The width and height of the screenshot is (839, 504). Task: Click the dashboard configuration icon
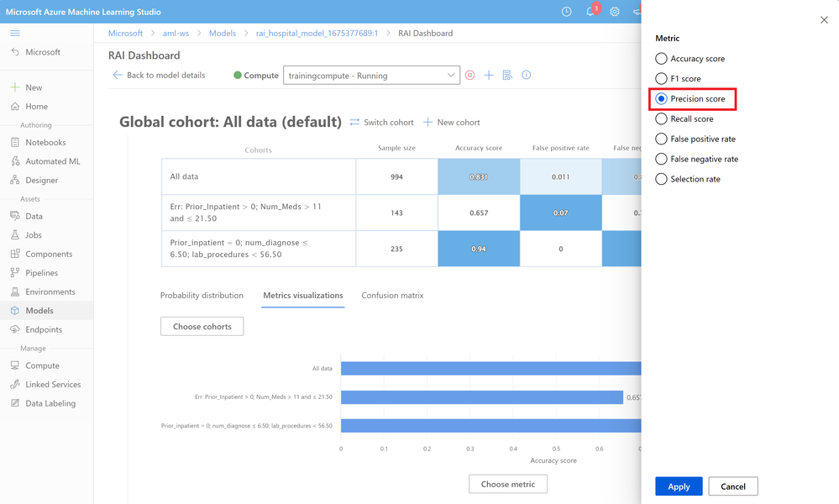(x=507, y=75)
